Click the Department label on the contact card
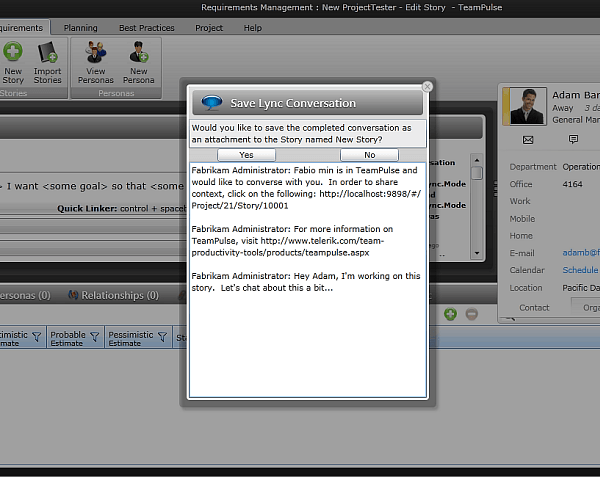The width and height of the screenshot is (600, 477). [533, 167]
